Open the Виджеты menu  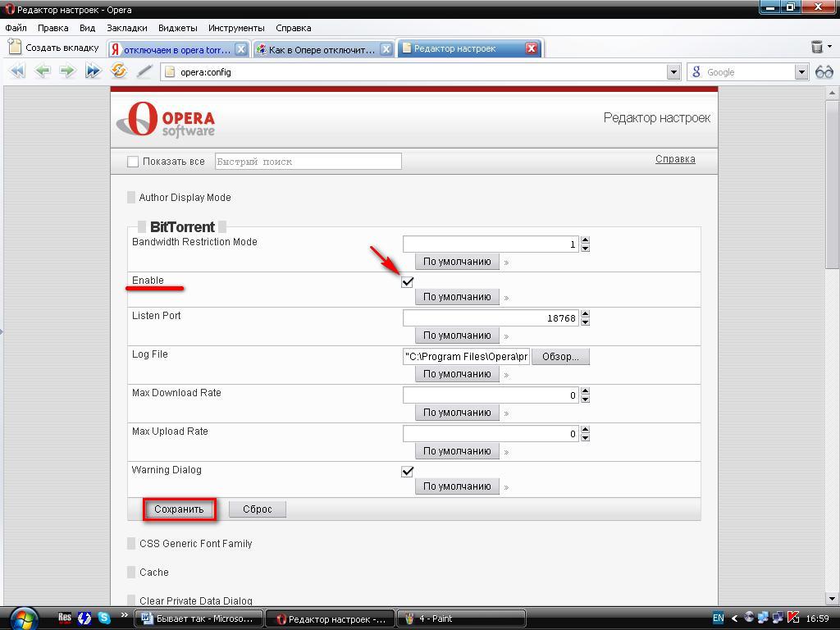click(178, 28)
